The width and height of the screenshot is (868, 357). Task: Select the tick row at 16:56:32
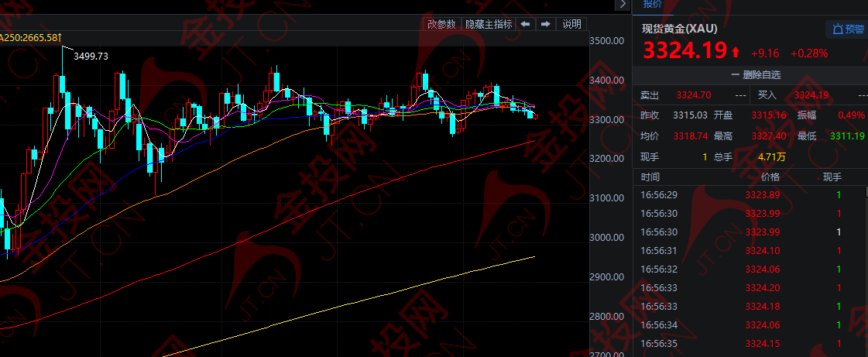tap(749, 269)
